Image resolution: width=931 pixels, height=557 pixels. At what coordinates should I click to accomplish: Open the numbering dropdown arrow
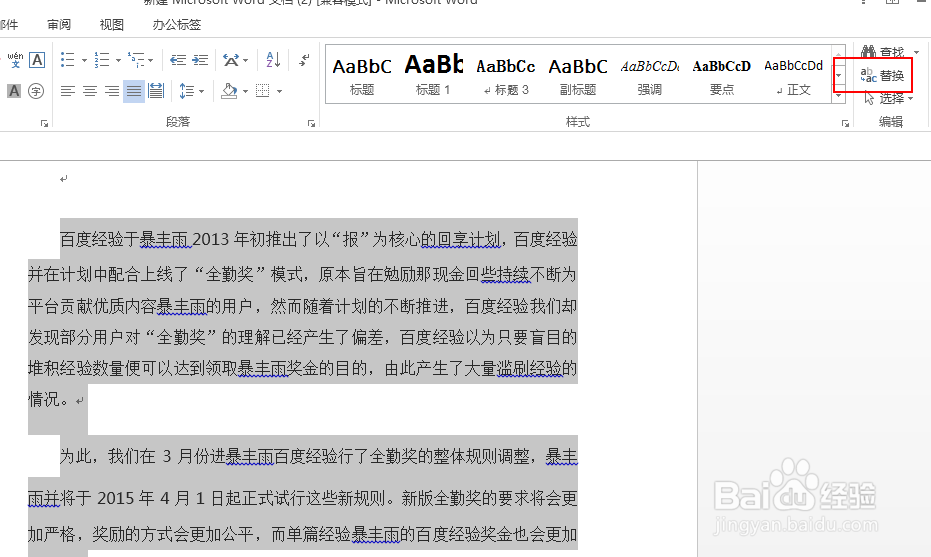[x=118, y=60]
